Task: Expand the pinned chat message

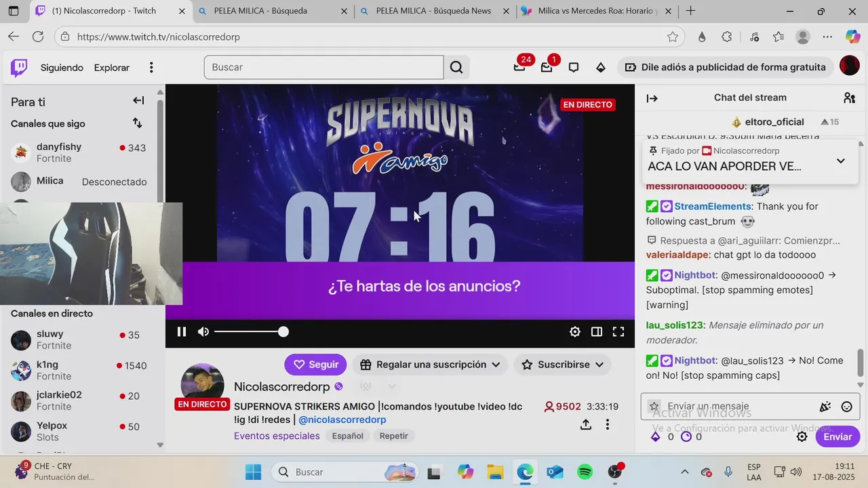Action: click(x=841, y=161)
